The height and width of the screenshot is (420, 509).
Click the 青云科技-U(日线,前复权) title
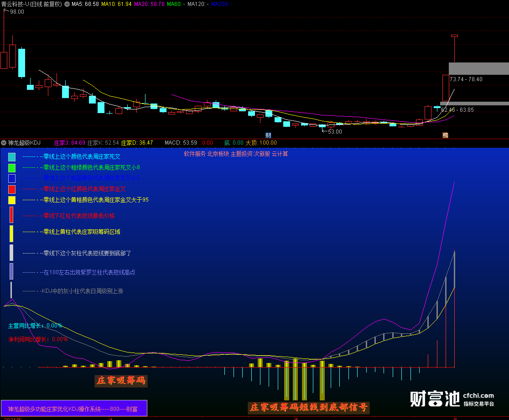pos(31,4)
